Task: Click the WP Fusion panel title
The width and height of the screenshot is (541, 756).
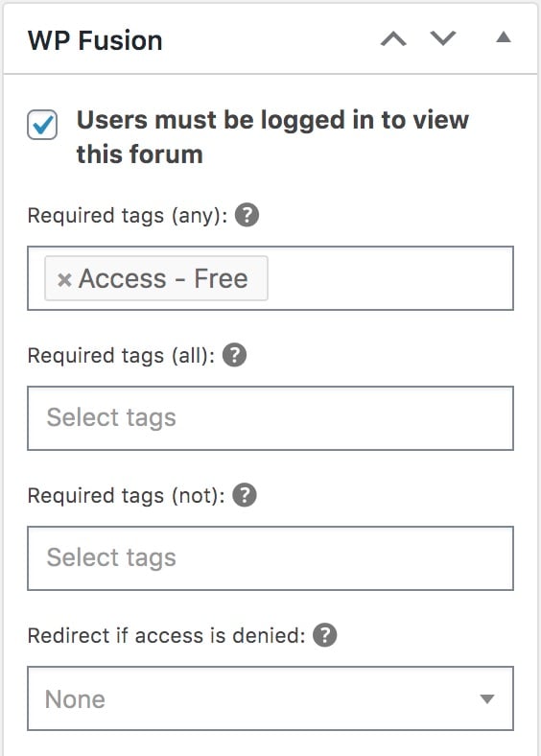Action: pos(95,40)
